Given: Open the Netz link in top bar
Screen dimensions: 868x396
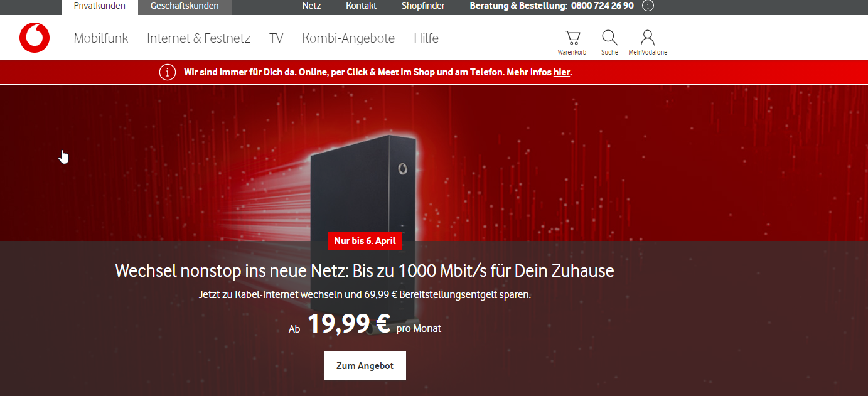Looking at the screenshot, I should click(x=311, y=6).
